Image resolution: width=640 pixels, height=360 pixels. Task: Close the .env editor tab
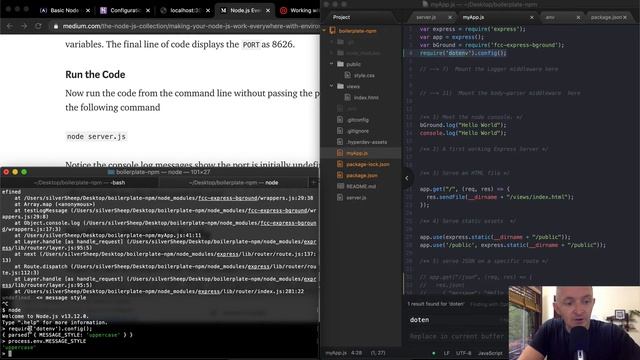point(578,17)
